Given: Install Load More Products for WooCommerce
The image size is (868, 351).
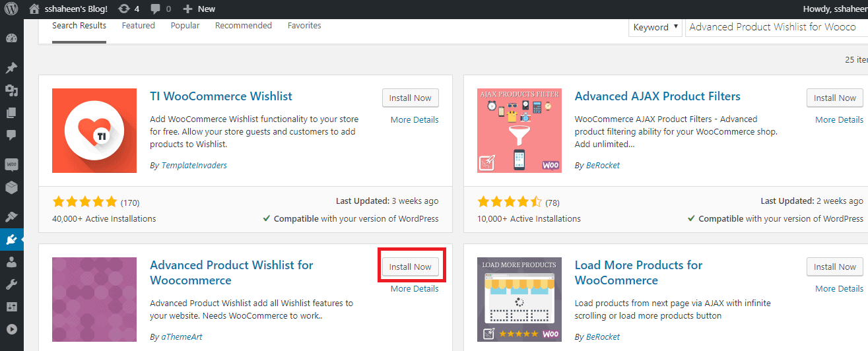Looking at the screenshot, I should (x=835, y=267).
